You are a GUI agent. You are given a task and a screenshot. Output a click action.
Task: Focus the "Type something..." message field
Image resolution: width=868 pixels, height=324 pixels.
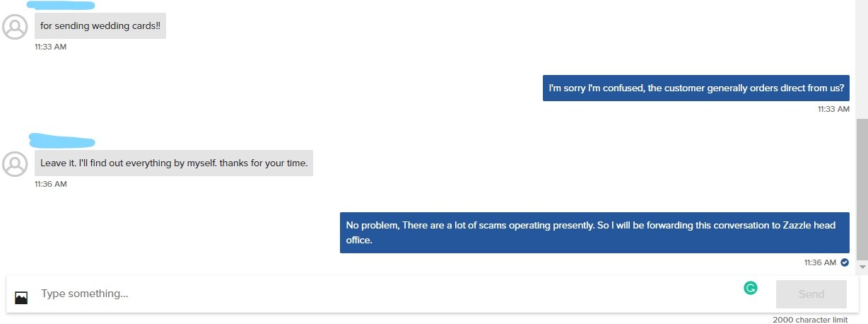[x=389, y=294]
